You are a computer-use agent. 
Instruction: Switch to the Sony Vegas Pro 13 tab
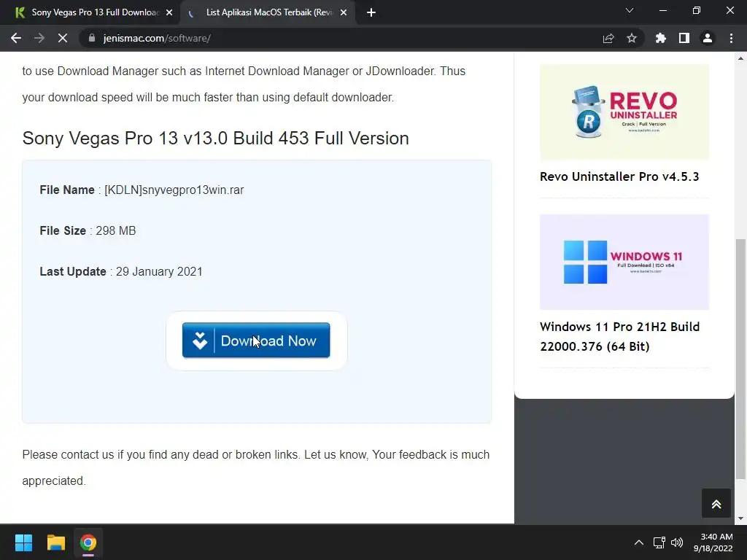[91, 12]
